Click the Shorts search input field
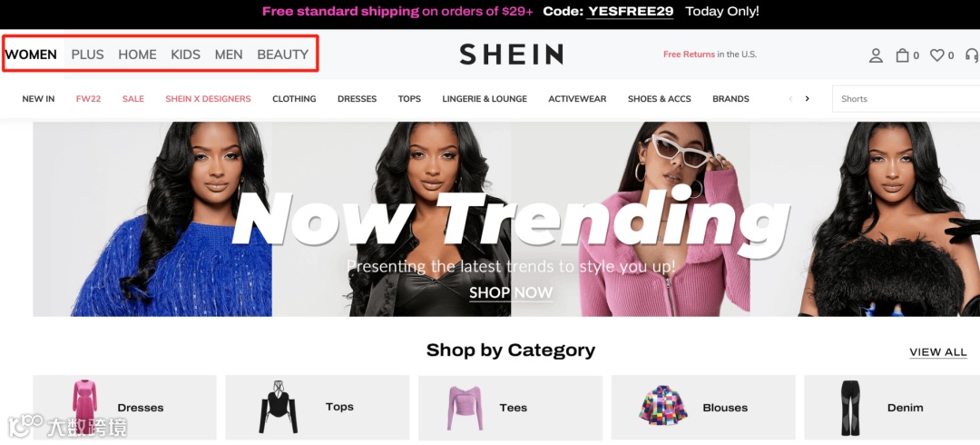 pyautogui.click(x=906, y=99)
